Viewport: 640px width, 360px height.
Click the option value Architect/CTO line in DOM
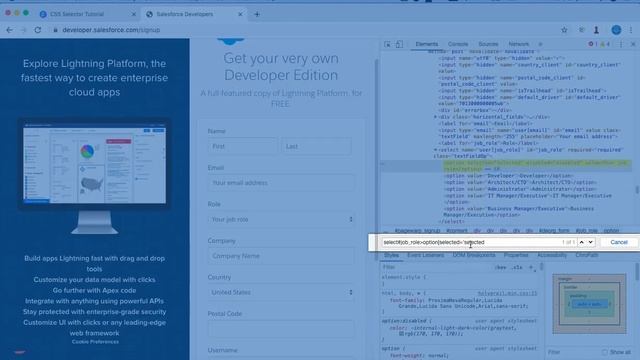[520, 182]
